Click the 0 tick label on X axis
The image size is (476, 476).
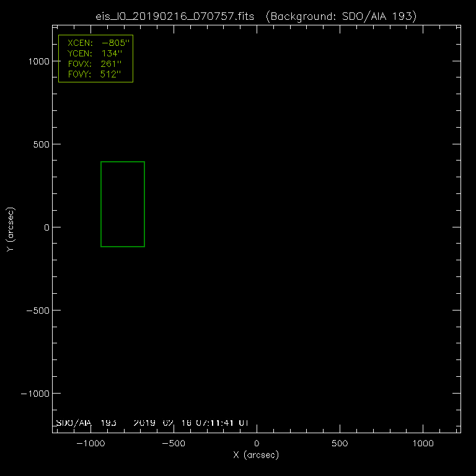click(x=257, y=444)
